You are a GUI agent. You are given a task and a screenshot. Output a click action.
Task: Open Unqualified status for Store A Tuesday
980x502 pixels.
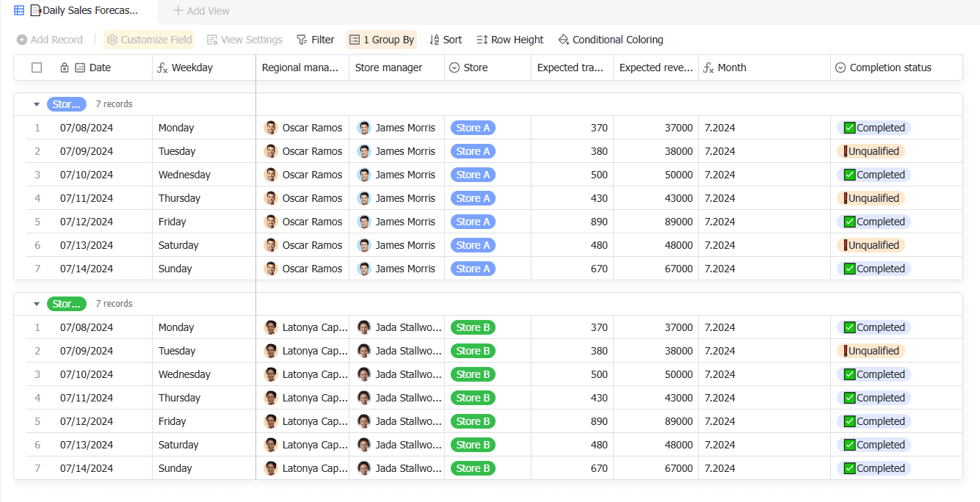871,151
